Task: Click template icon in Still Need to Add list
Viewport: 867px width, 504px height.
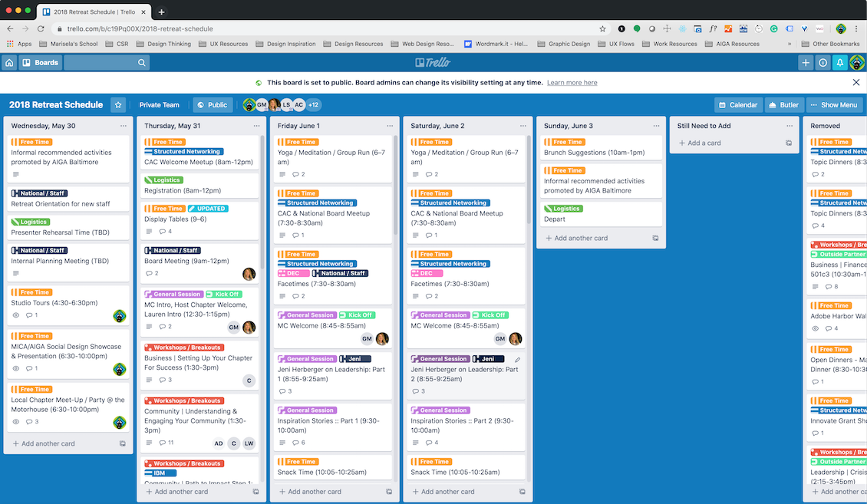Action: pos(789,143)
